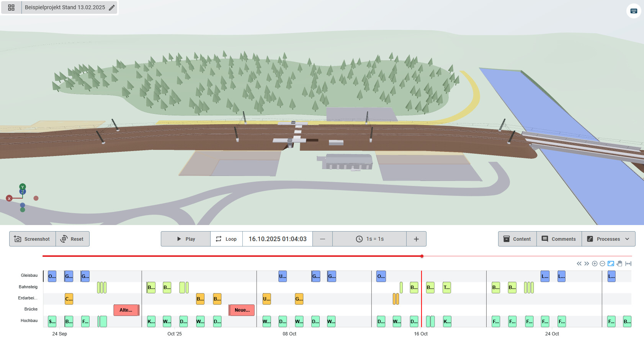Open the Content panel
The image size is (644, 350).
517,239
